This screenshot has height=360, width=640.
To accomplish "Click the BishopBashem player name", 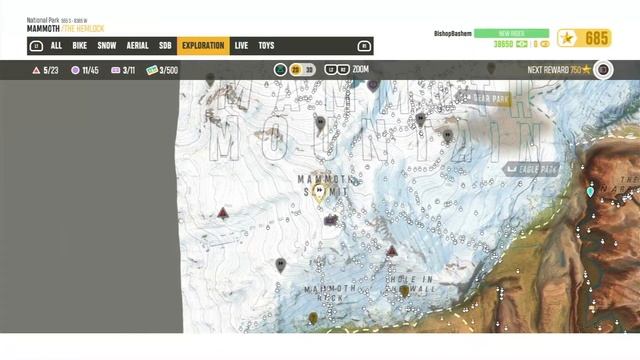I will pyautogui.click(x=453, y=33).
